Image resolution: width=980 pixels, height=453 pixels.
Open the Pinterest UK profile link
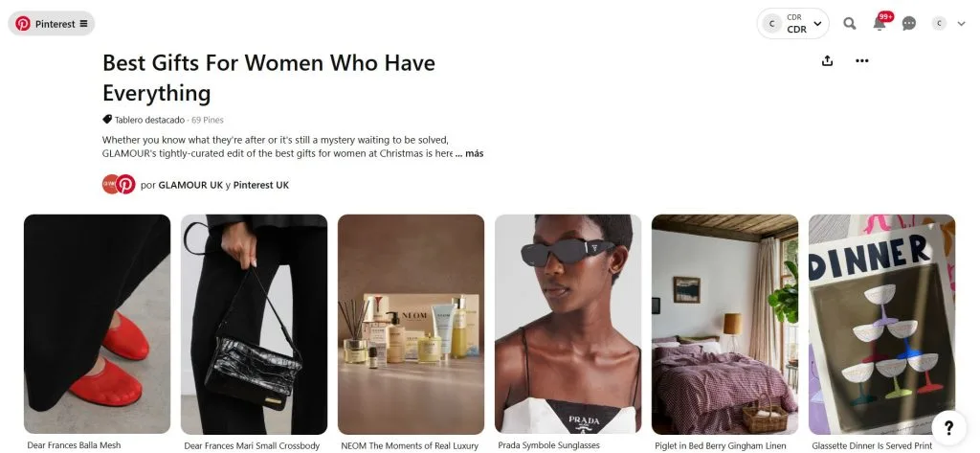[261, 185]
